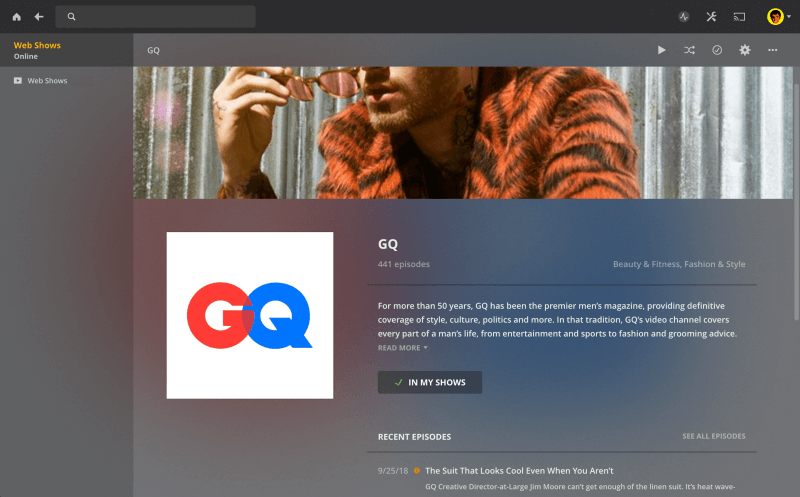Viewport: 800px width, 497px height.
Task: Open The Suit That Looks Cool episode
Action: pyautogui.click(x=519, y=470)
